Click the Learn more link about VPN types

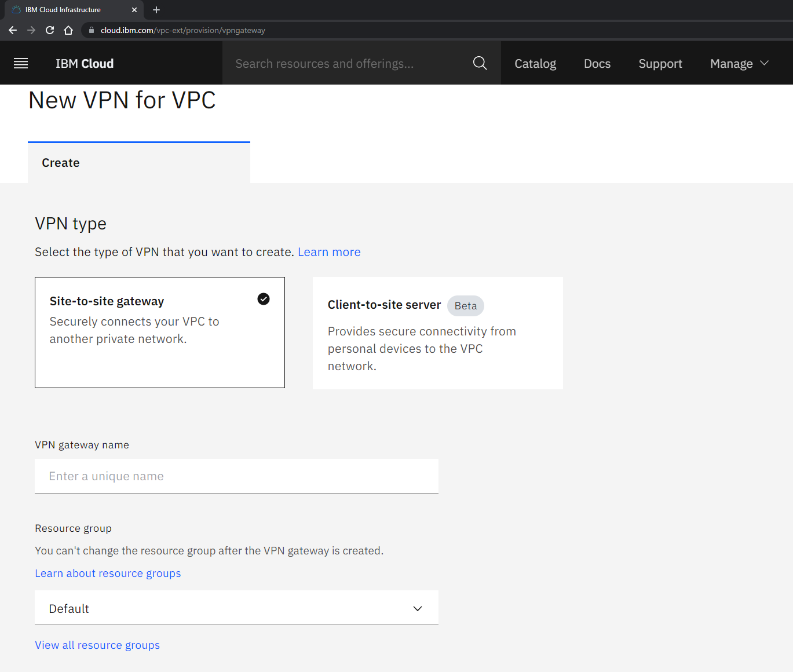pos(329,251)
